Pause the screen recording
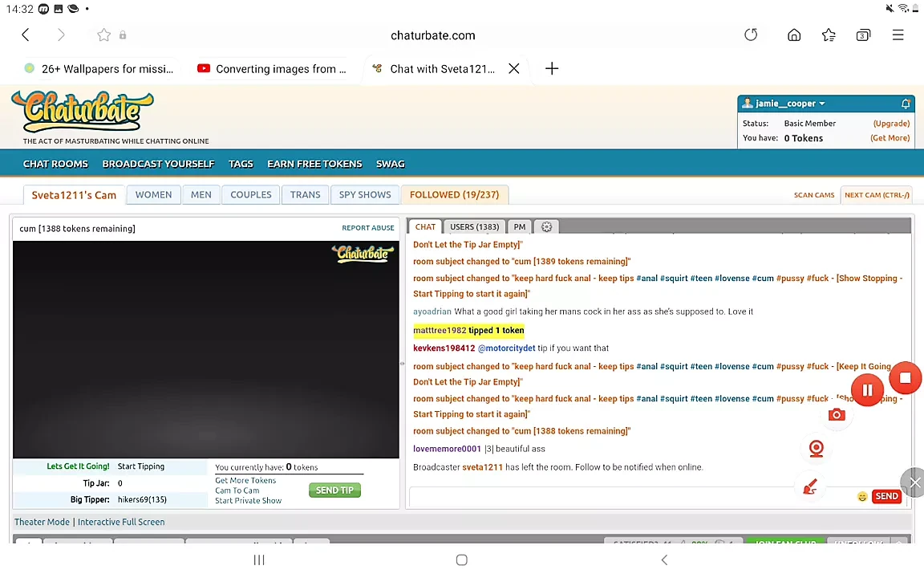Image resolution: width=924 pixels, height=578 pixels. coord(867,390)
